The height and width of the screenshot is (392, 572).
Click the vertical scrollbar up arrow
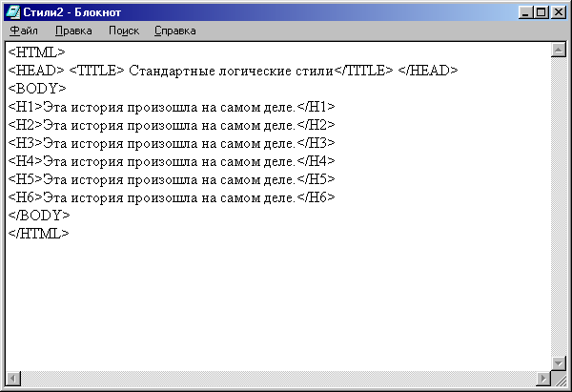558,50
